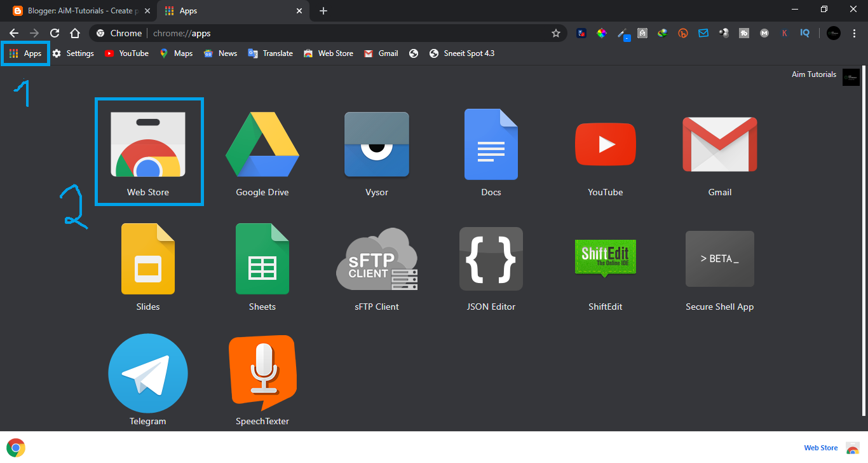The height and width of the screenshot is (463, 868).
Task: Launch the Secure Shell App
Action: click(x=720, y=259)
